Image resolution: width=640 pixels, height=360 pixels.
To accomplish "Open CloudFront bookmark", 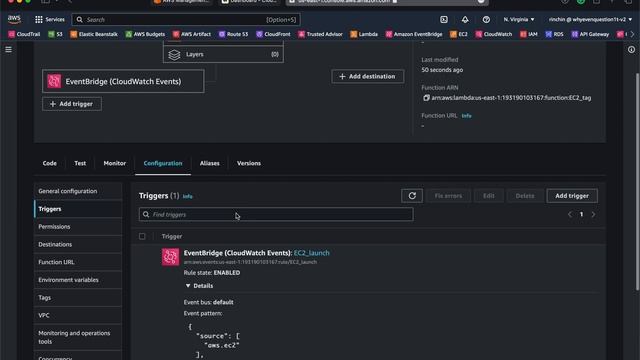I will coord(273,34).
